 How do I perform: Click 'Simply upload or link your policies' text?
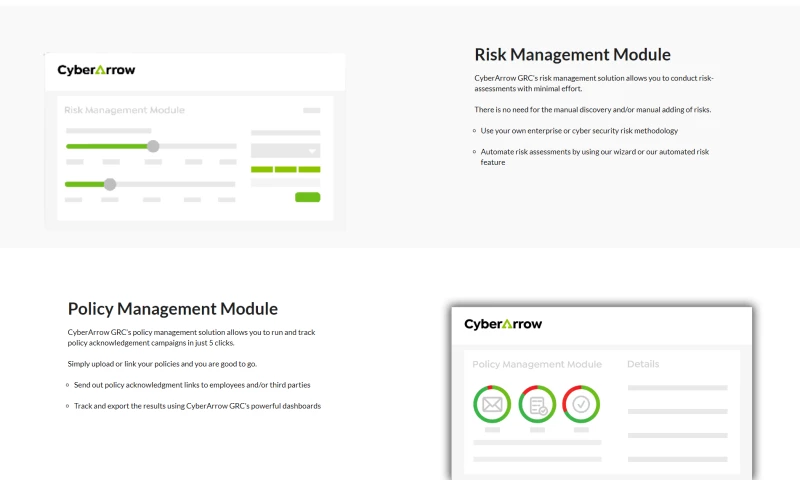click(x=162, y=364)
